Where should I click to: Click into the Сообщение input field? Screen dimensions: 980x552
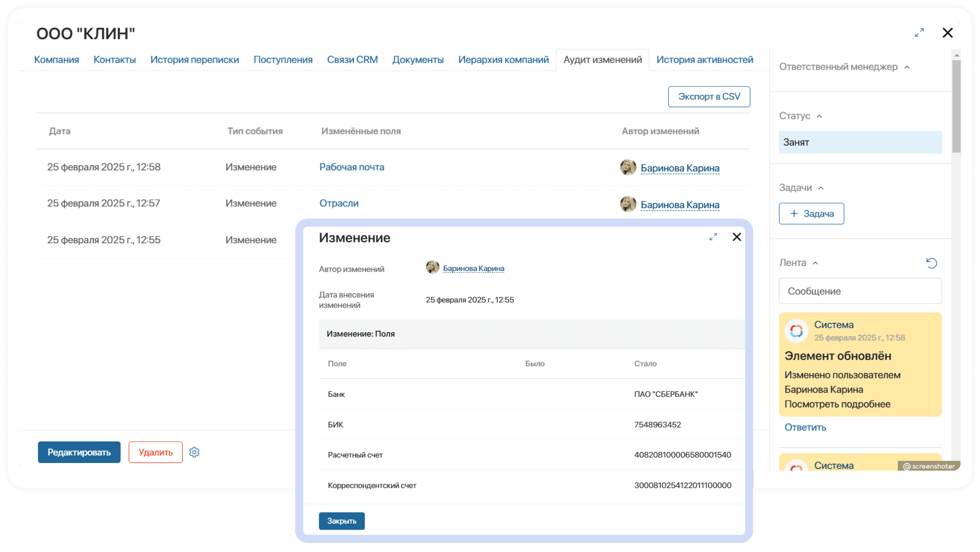click(860, 291)
